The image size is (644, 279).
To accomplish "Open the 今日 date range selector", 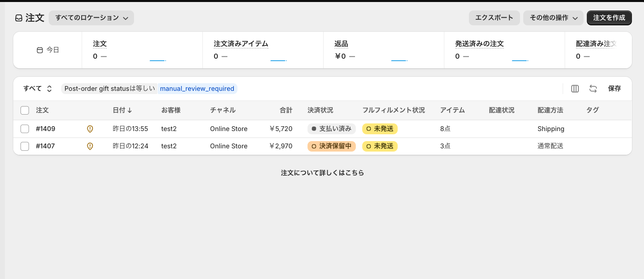I will 48,50.
